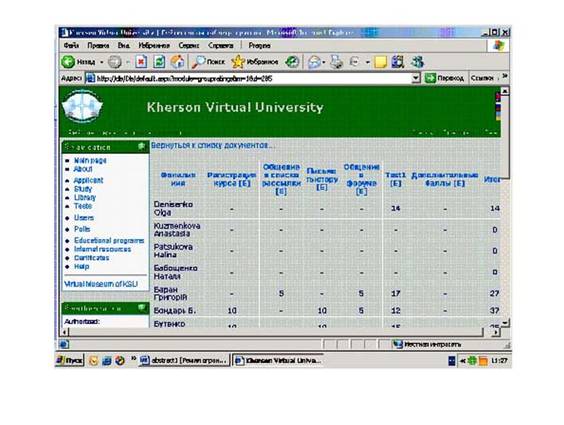The width and height of the screenshot is (564, 425).
Task: Open the Избранное favorites pane
Action: [255, 62]
